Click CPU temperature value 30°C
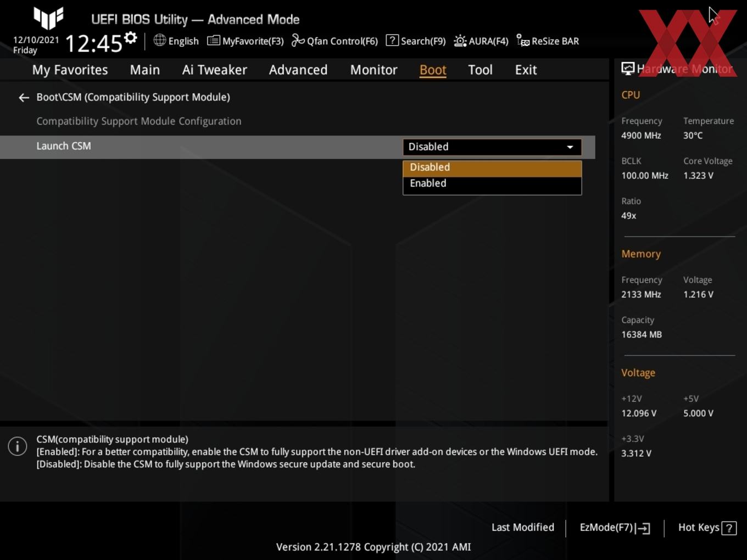The height and width of the screenshot is (560, 747). [x=693, y=136]
